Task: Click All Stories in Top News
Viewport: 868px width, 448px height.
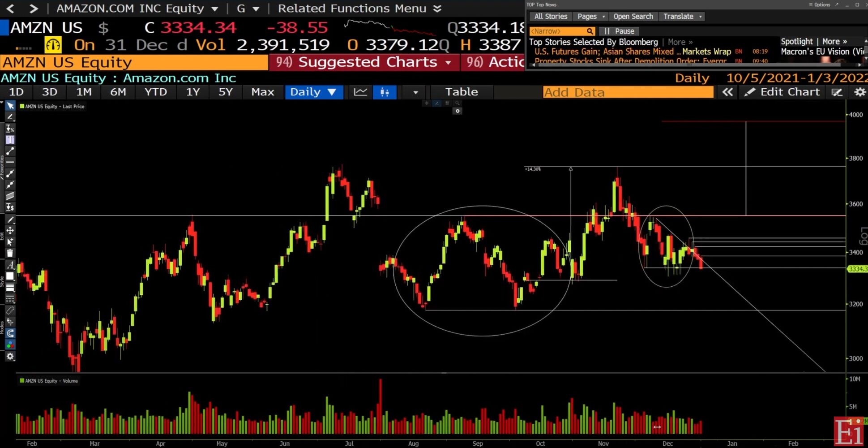Action: [x=551, y=17]
